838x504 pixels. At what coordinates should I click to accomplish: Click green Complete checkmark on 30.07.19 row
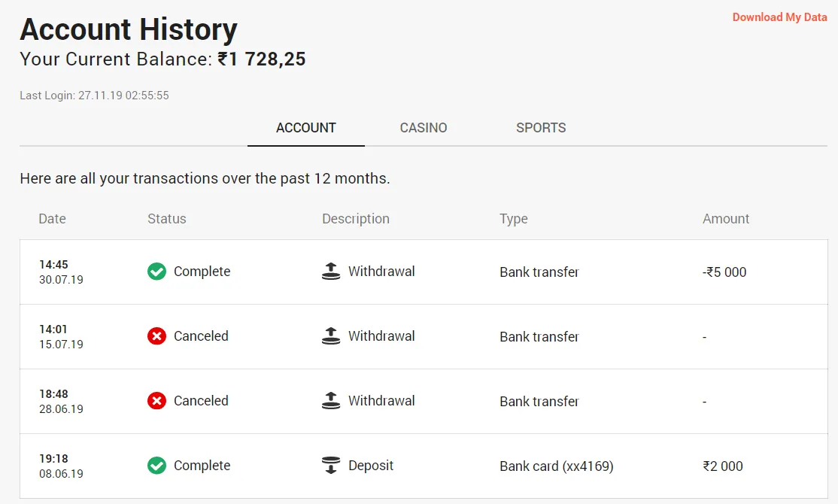(156, 272)
